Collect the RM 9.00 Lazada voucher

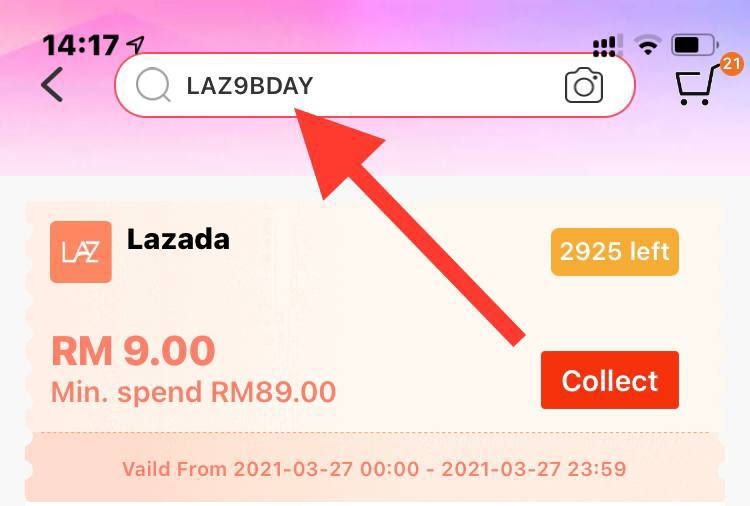(610, 380)
